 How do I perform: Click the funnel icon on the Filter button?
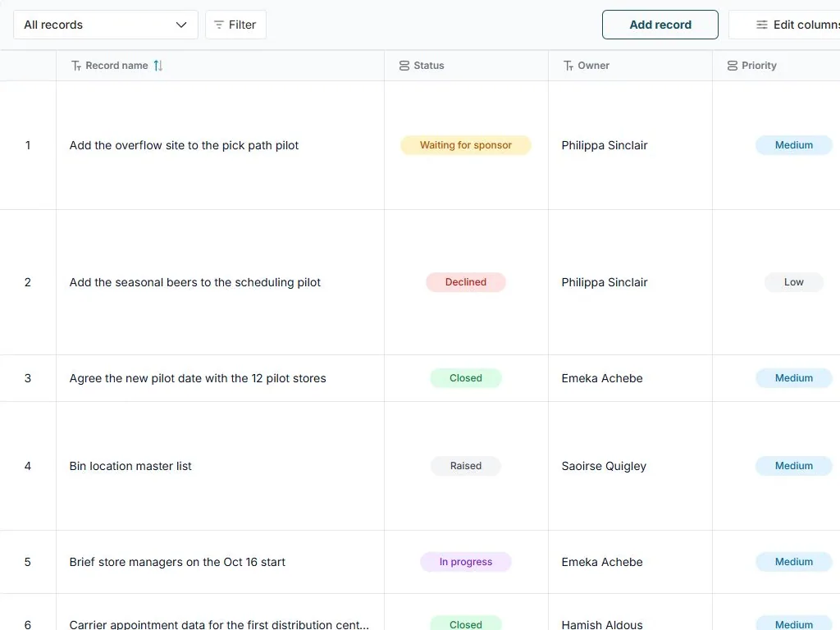point(218,25)
